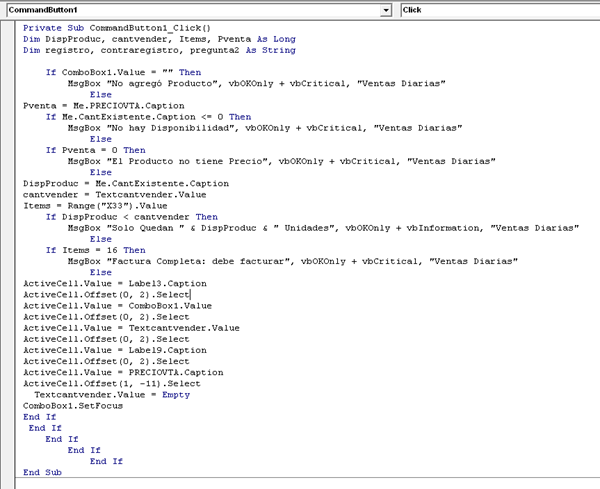Open the Click procedure combo box
The image size is (600, 489).
(x=501, y=10)
